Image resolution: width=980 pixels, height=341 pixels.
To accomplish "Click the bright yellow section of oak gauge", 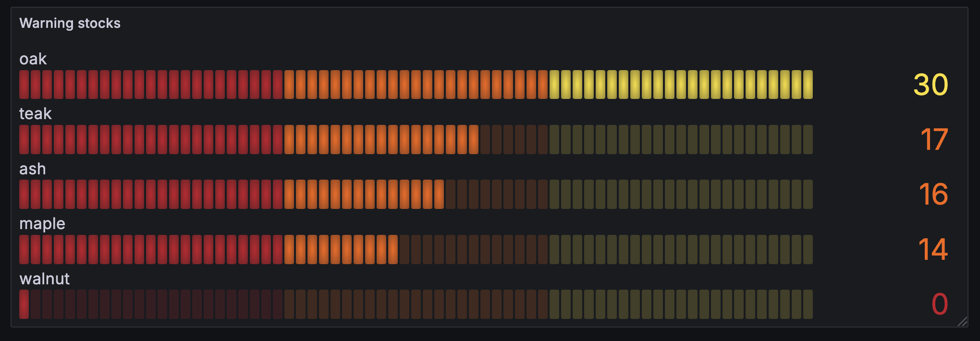I will (x=681, y=85).
